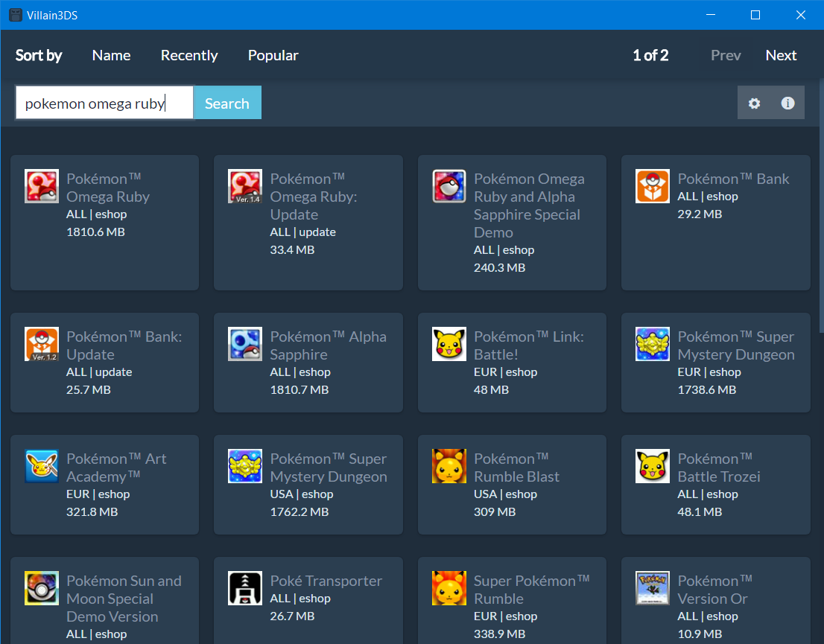
Task: Click the Villain3DS app icon in title bar
Action: (x=16, y=15)
